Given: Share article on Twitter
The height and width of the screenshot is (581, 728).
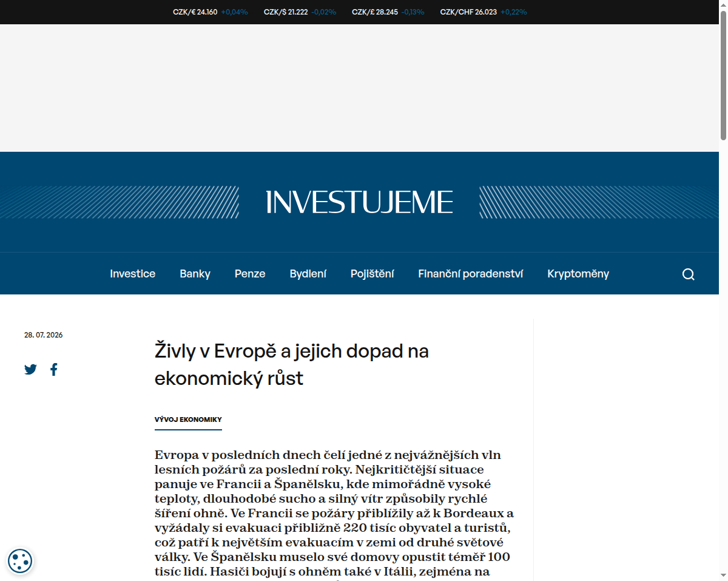Looking at the screenshot, I should click(31, 369).
